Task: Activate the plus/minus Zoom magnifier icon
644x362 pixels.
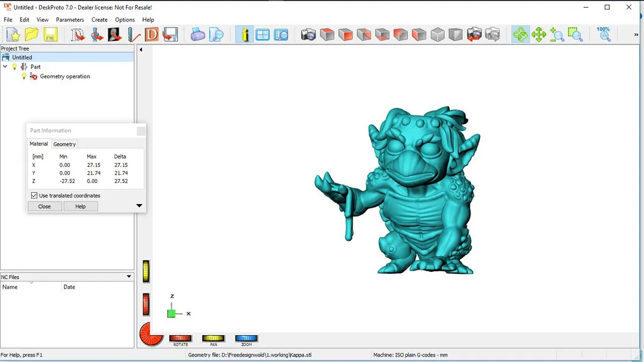Action: tap(557, 35)
